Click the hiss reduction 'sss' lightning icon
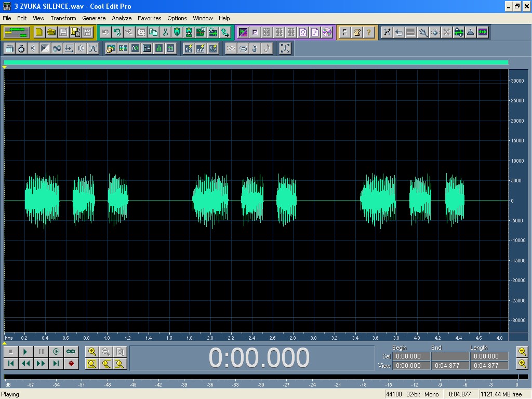 (x=201, y=48)
